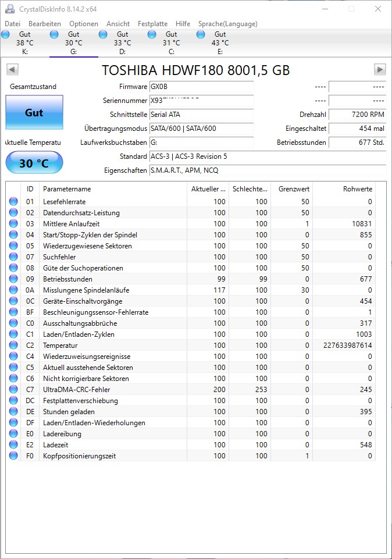The image size is (392, 559).
Task: Click the 30 °C temperature button
Action: pyautogui.click(x=34, y=163)
